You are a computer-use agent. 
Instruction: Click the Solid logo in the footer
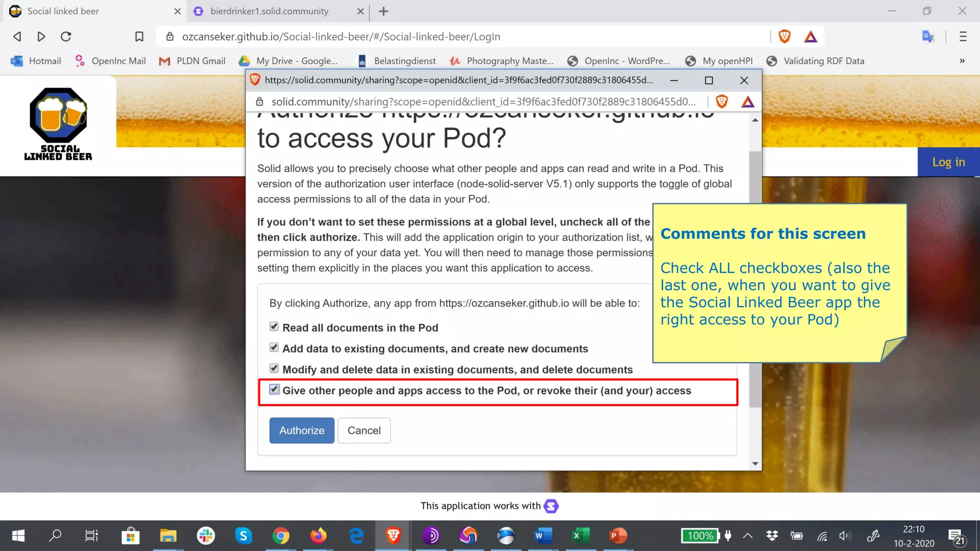[x=551, y=506]
